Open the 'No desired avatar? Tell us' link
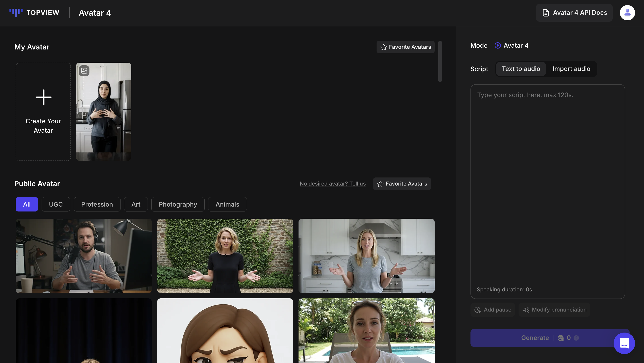This screenshot has height=363, width=644. (x=333, y=183)
